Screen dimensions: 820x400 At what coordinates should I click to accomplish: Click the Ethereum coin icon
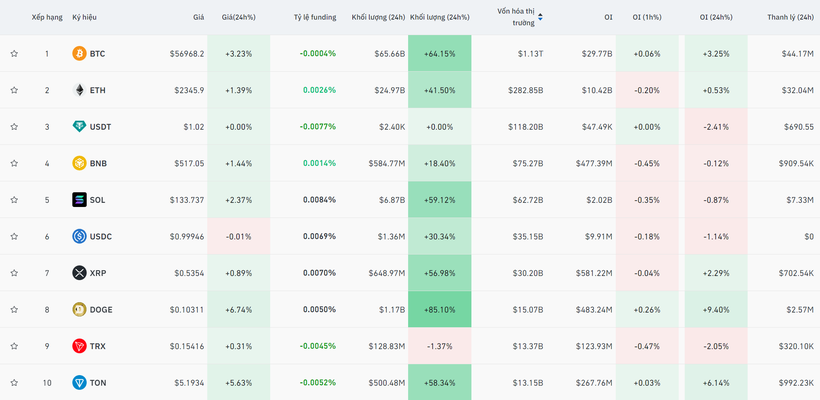pos(79,90)
